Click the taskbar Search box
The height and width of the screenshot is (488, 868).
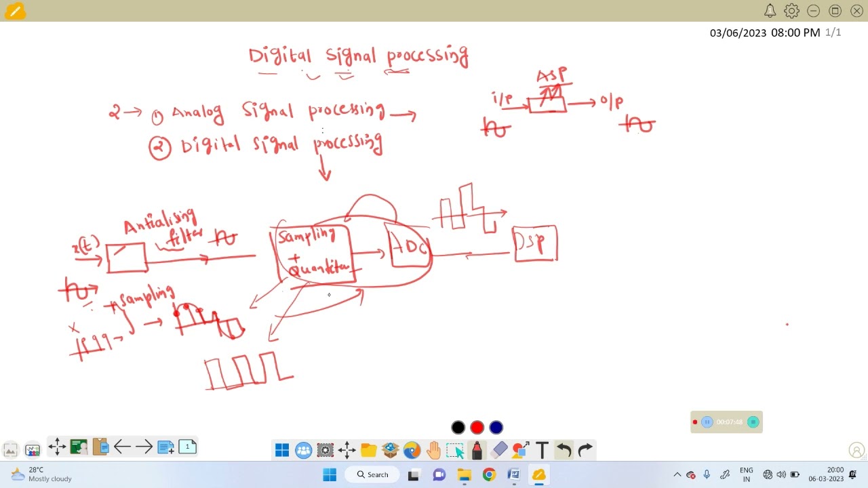pos(373,474)
